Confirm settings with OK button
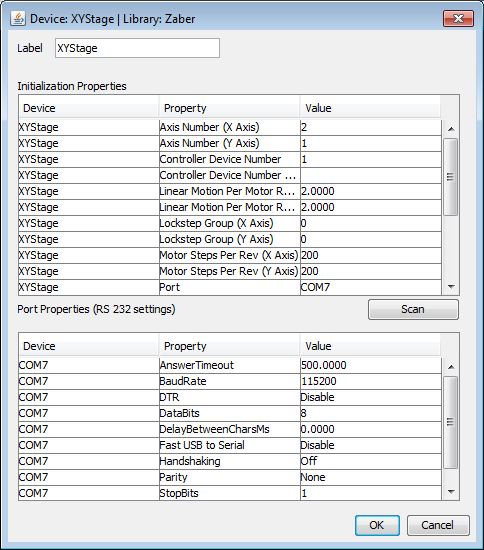 [377, 525]
